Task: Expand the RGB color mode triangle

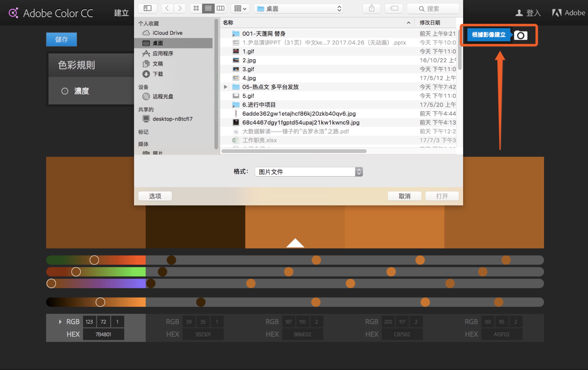Action: 60,322
